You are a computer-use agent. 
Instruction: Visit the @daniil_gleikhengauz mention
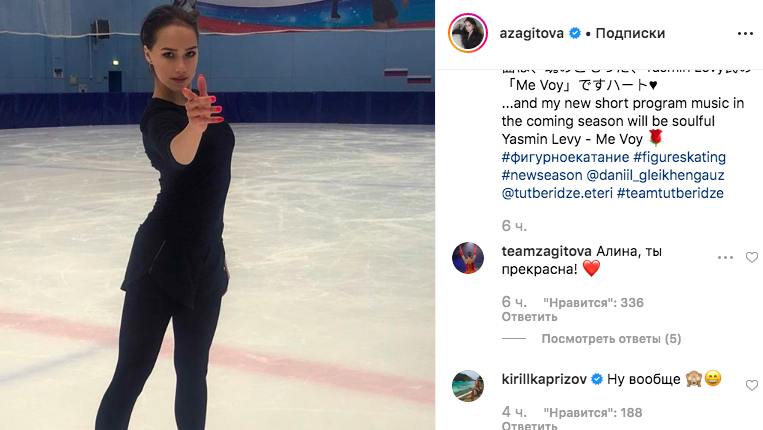point(655,175)
